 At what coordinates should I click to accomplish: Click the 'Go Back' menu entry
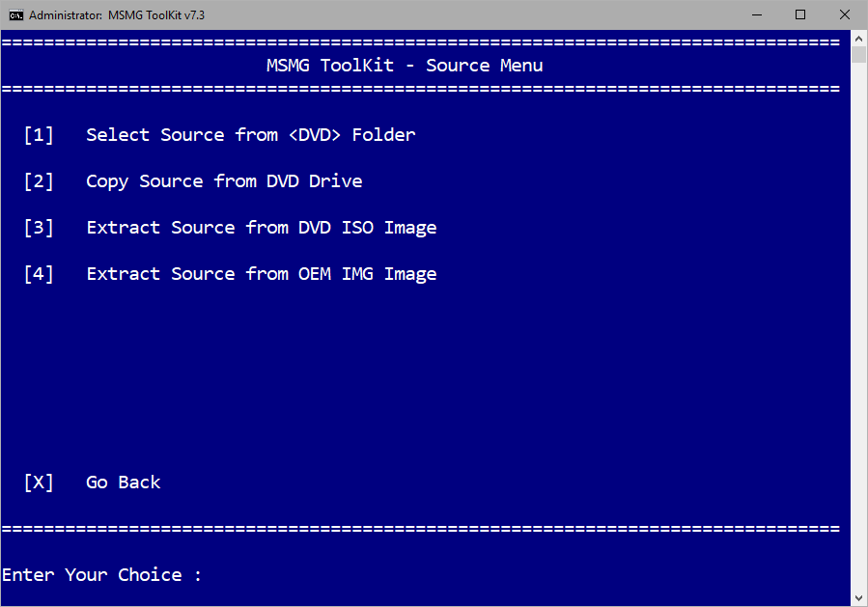coord(123,483)
